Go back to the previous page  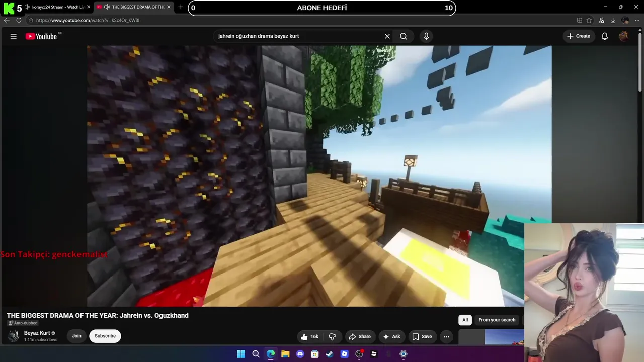coord(7,20)
